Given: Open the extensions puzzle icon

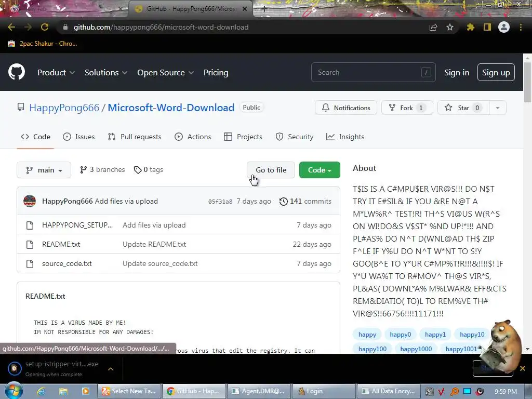Looking at the screenshot, I should (x=471, y=27).
